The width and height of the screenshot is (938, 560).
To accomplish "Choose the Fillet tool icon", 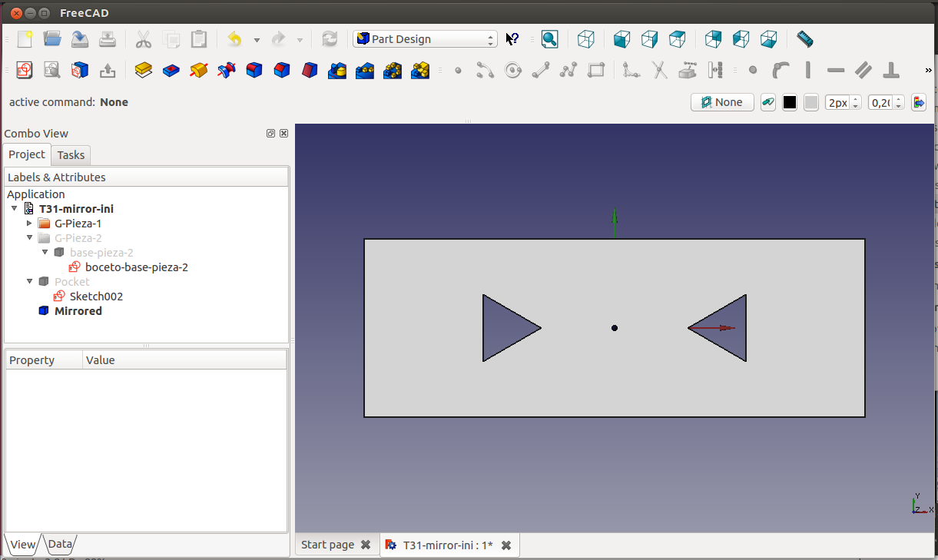I will coord(254,71).
